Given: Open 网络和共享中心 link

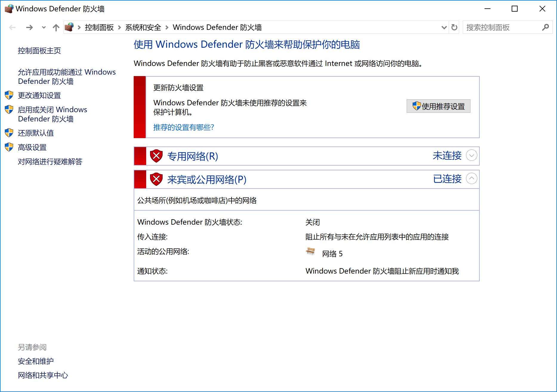Looking at the screenshot, I should 43,375.
